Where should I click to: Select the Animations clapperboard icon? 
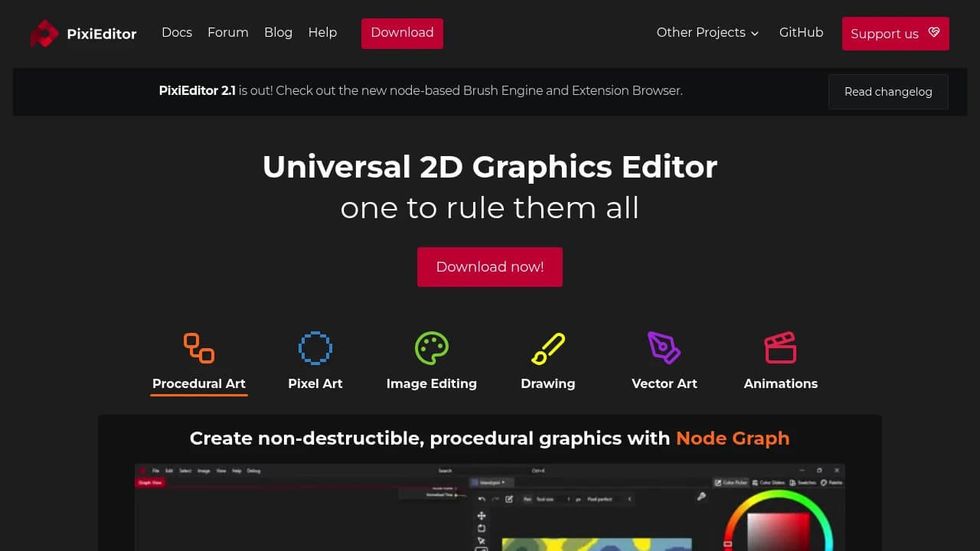coord(781,348)
